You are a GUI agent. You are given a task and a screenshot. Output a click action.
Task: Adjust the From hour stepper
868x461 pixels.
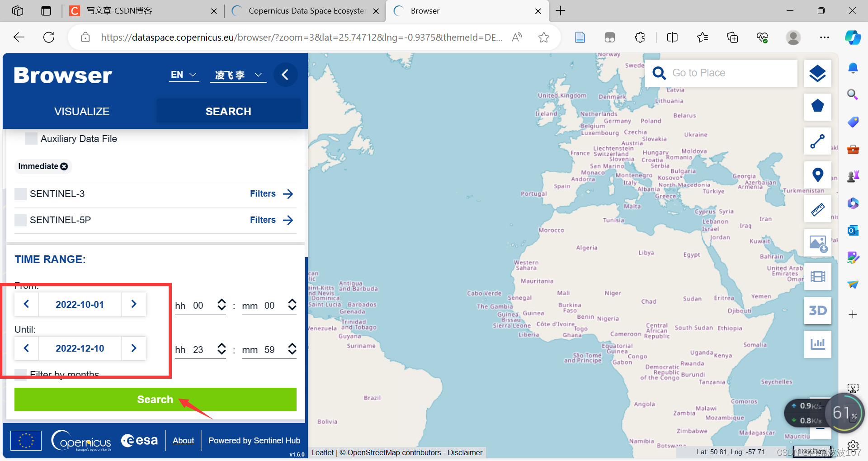pos(222,305)
